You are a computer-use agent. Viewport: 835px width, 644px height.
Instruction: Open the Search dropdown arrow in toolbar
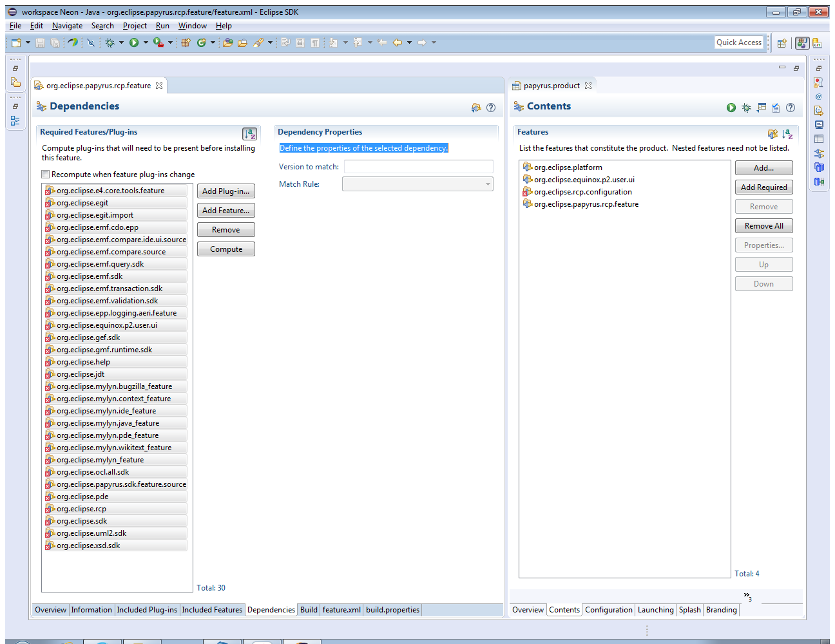click(270, 43)
